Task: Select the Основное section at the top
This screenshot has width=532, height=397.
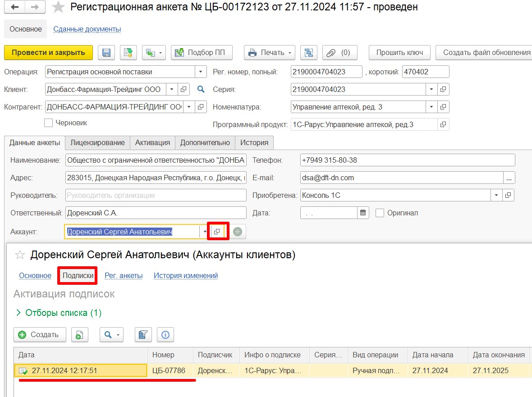Action: 26,29
